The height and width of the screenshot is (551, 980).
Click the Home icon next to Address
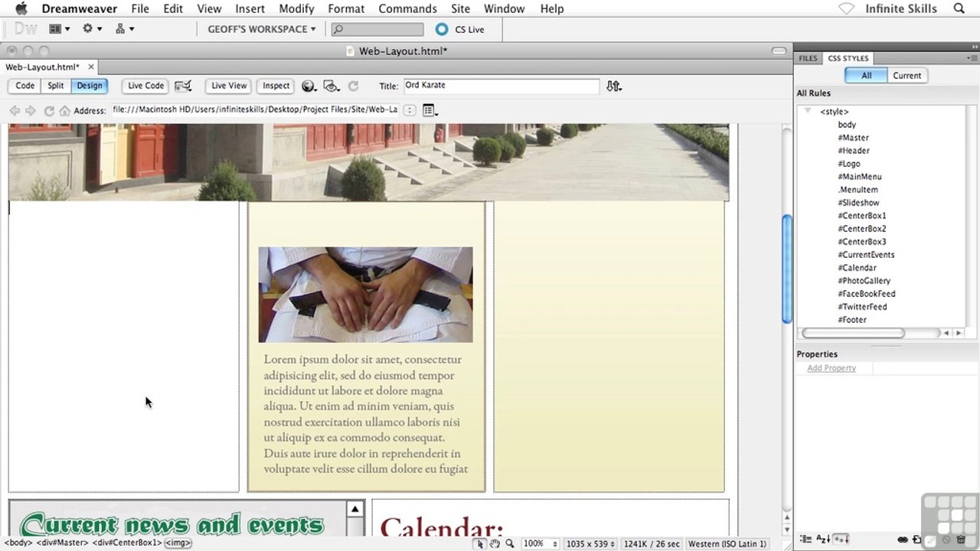pyautogui.click(x=64, y=110)
